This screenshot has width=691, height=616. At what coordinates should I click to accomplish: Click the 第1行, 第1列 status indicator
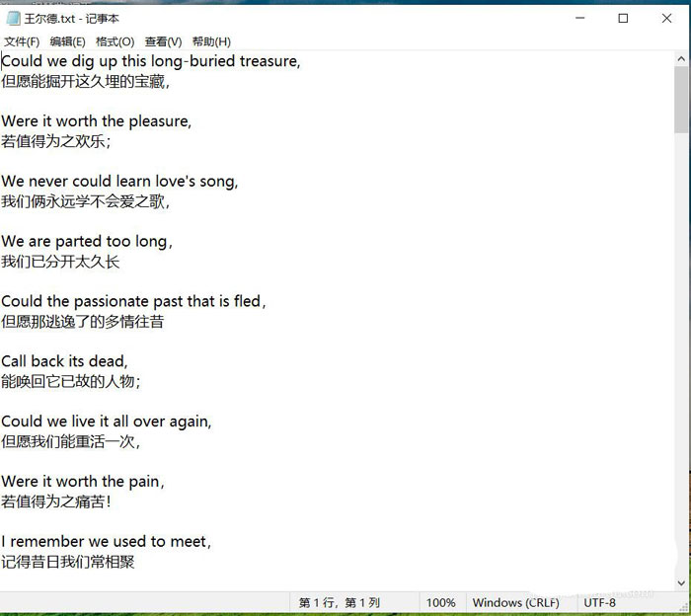339,602
